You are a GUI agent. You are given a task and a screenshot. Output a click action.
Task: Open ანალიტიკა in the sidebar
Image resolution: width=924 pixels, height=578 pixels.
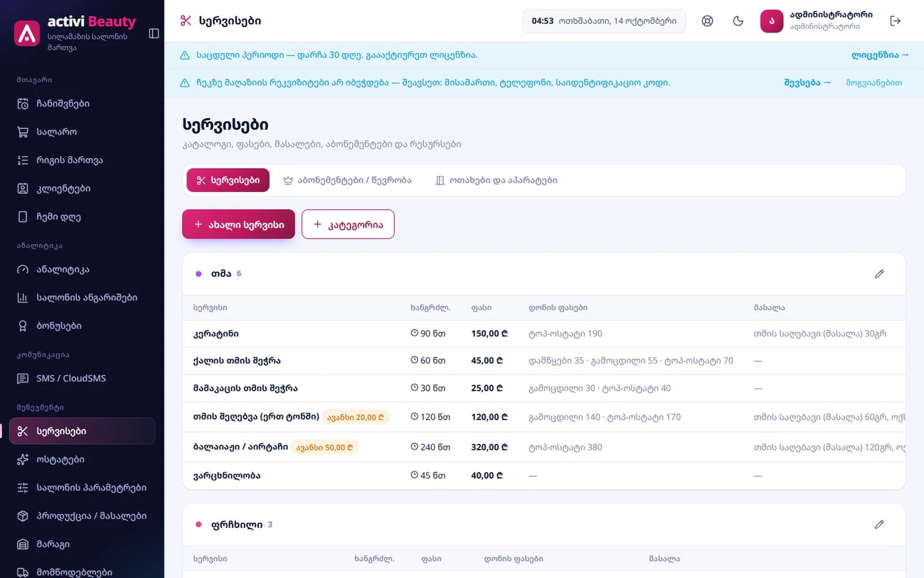pos(82,269)
